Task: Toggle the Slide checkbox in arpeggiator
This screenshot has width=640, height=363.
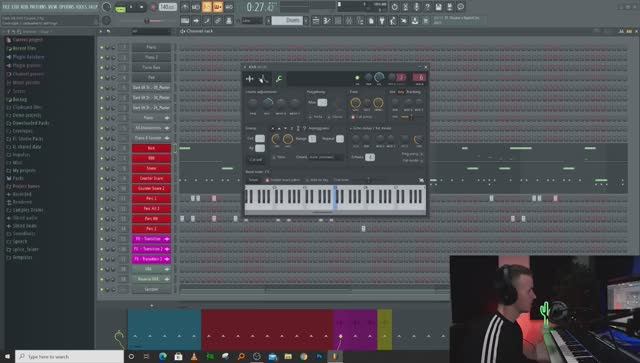Action: (274, 157)
